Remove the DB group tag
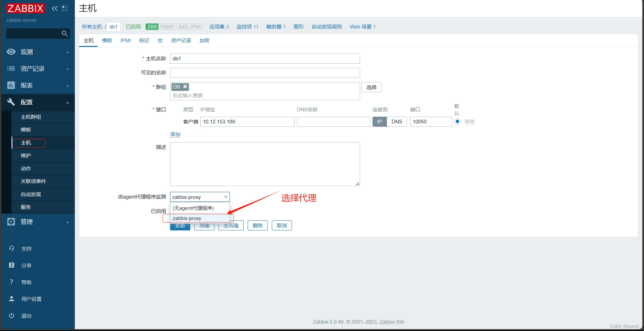The width and height of the screenshot is (644, 331). click(x=185, y=87)
